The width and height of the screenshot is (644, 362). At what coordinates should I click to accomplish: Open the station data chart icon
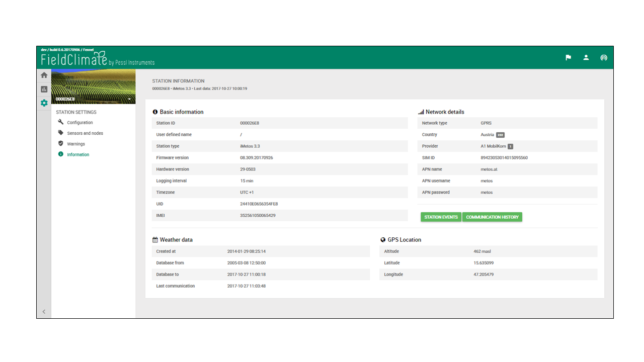(x=44, y=89)
